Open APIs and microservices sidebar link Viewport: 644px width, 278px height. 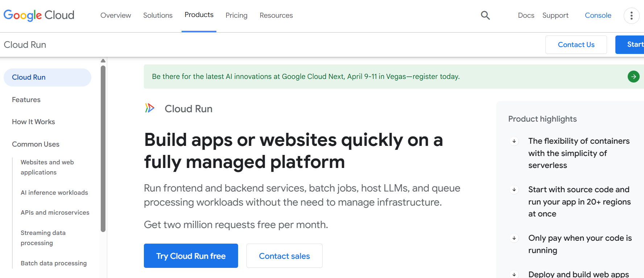[x=55, y=212]
